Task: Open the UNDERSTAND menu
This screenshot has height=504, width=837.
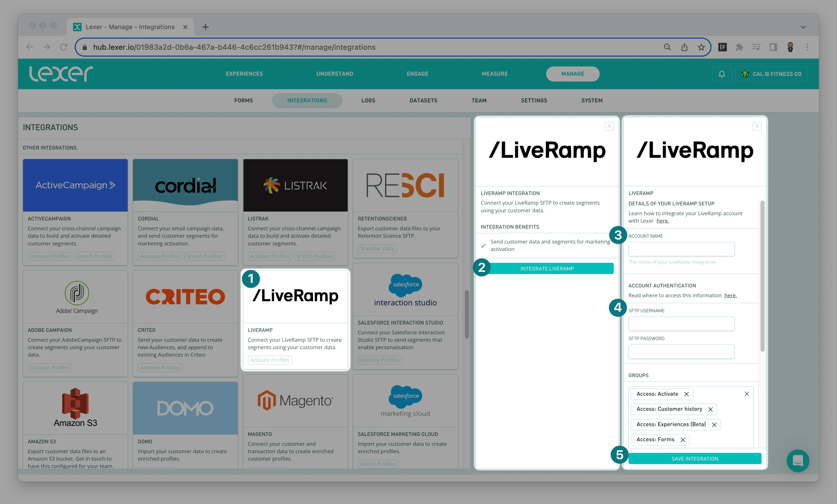Action: point(335,74)
